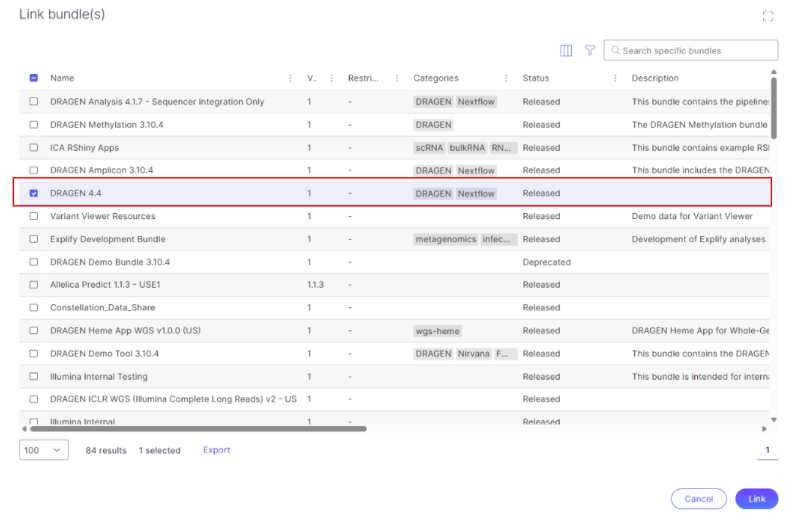This screenshot has width=812, height=522.
Task: Click the filter funnel icon
Action: [x=590, y=51]
